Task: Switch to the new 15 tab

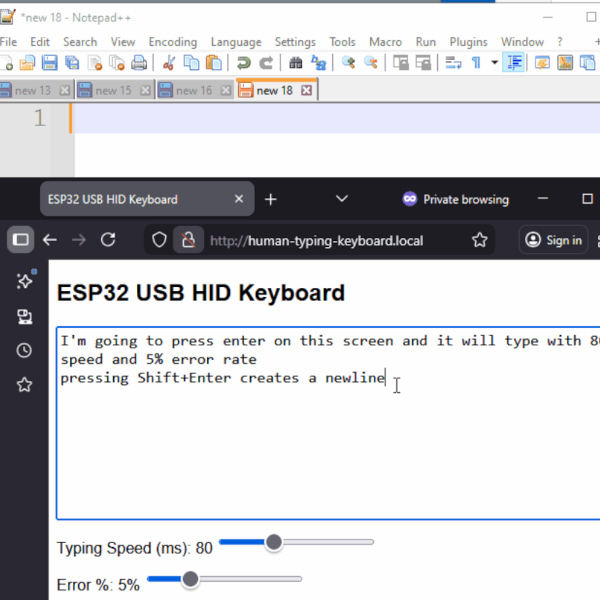Action: coord(112,90)
